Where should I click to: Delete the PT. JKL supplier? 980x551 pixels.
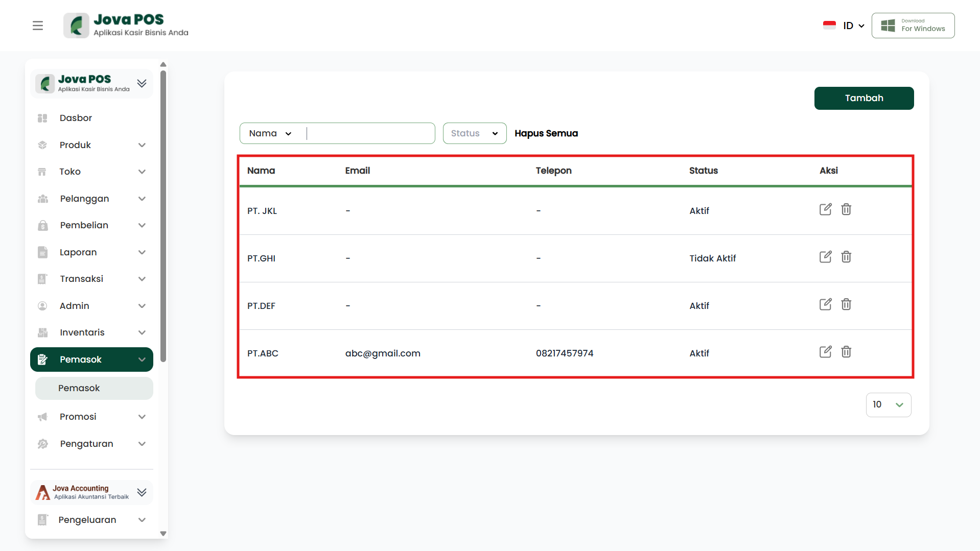[846, 210]
